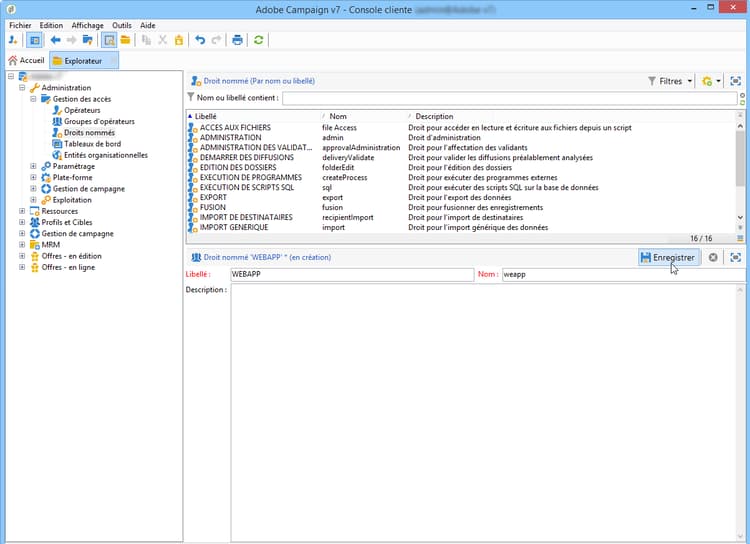Screen dimensions: 750x544
Task: Select Tableaux de bord in the tree
Action: pos(92,144)
